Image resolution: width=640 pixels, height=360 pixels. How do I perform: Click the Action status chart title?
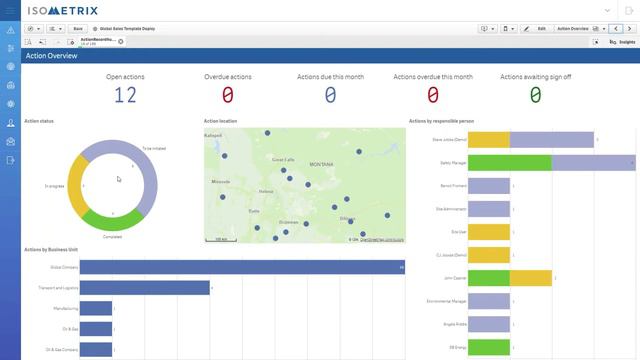39,121
